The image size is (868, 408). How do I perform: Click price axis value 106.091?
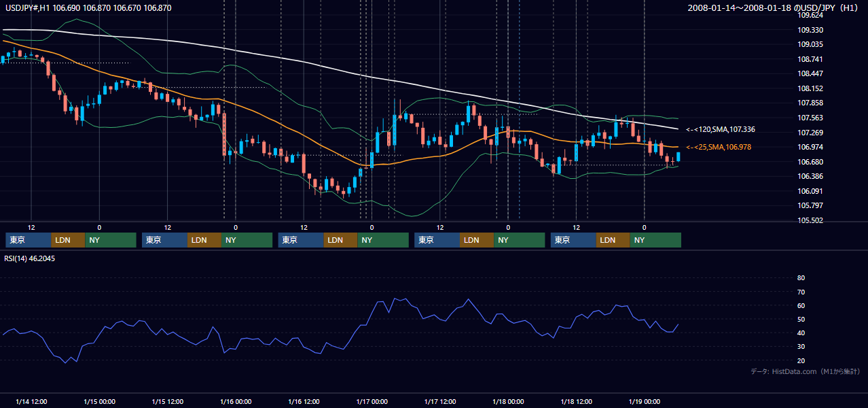(x=810, y=191)
